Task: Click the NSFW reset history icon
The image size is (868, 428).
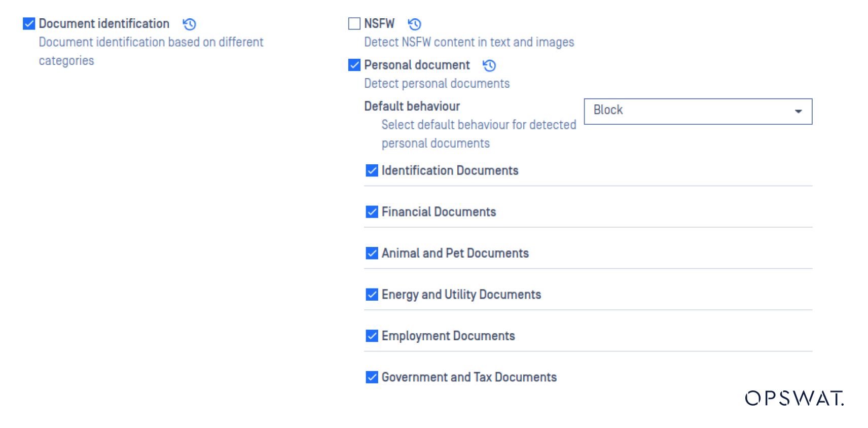Action: [414, 24]
